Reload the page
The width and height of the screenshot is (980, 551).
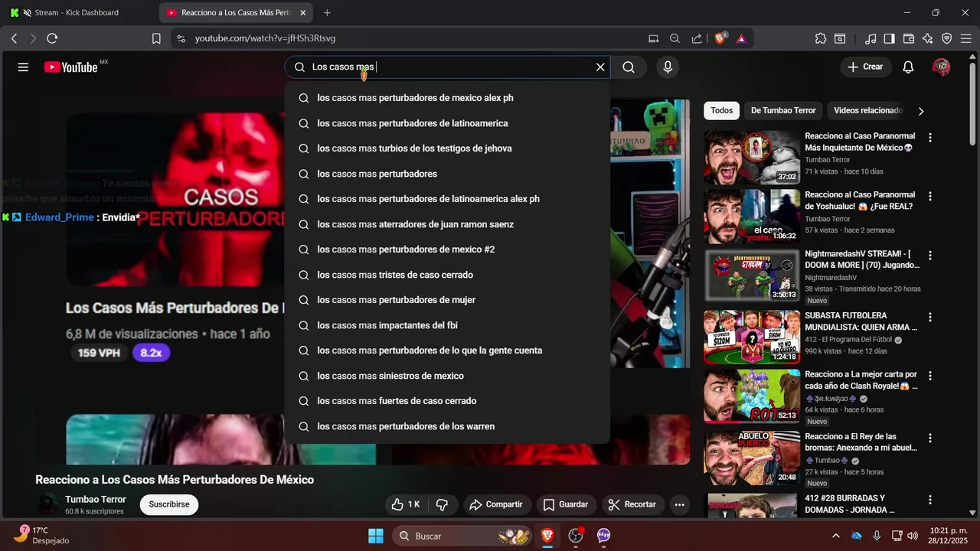[x=52, y=38]
